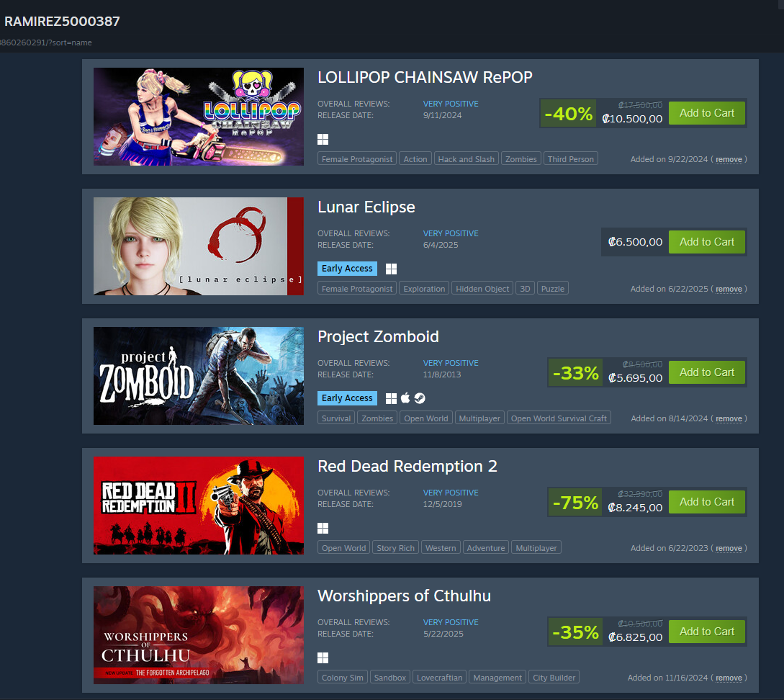This screenshot has width=784, height=700.
Task: Click the -75% discount price block
Action: 606,502
